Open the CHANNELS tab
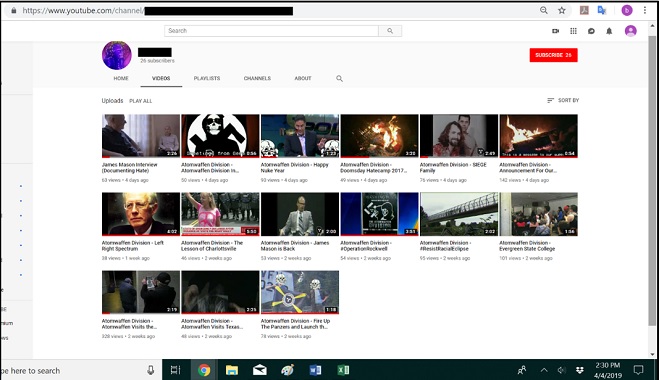 pyautogui.click(x=257, y=79)
